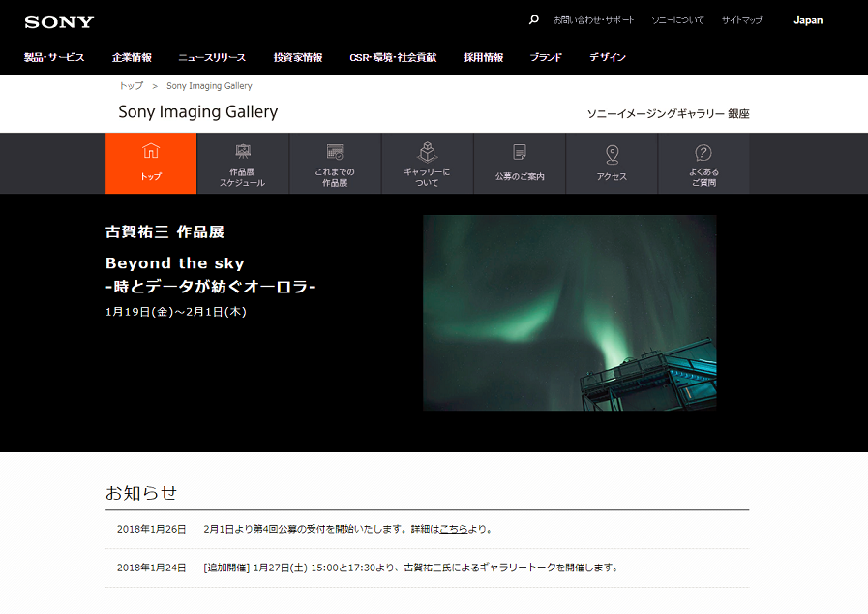Viewport: 868px width, 614px height.
Task: Open 製品・サービス menu
Action: pyautogui.click(x=54, y=57)
